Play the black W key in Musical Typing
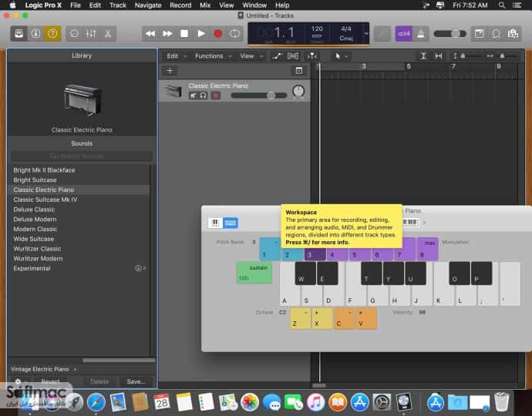 [305, 273]
